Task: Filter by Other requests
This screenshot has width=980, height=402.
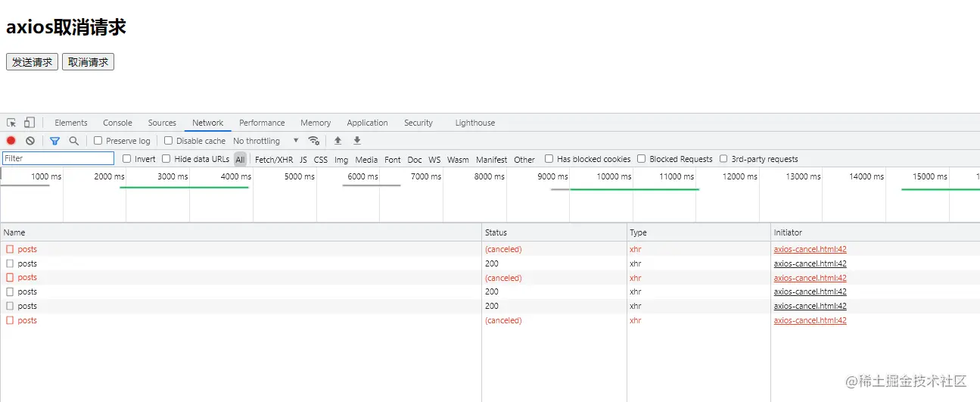Action: 524,160
